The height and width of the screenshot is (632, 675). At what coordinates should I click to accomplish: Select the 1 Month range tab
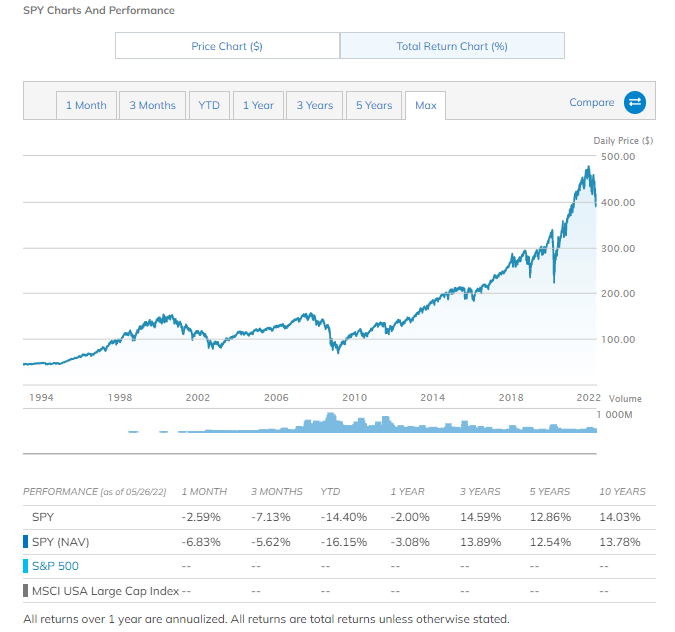tap(86, 105)
